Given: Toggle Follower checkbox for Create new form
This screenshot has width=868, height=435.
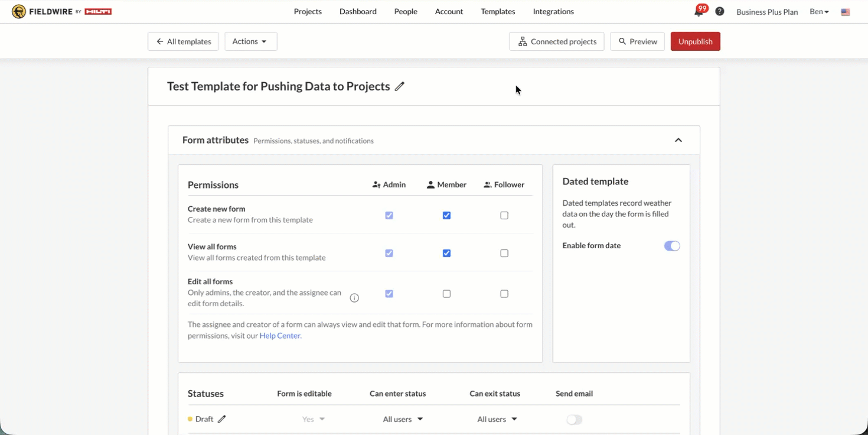Looking at the screenshot, I should coord(504,216).
